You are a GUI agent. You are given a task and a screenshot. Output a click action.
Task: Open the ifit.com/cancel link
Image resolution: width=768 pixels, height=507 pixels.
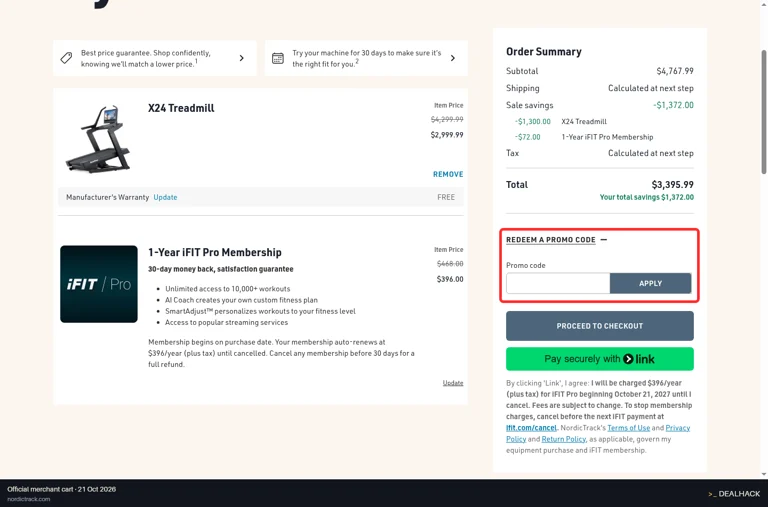coord(531,428)
